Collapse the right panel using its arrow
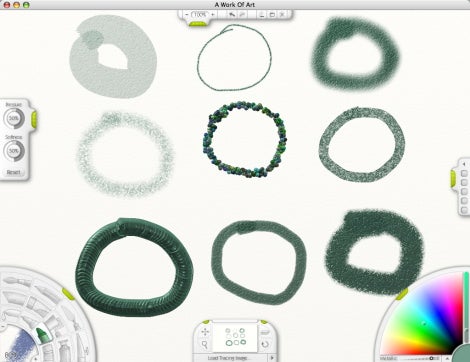This screenshot has width=470, height=362. coord(464,164)
